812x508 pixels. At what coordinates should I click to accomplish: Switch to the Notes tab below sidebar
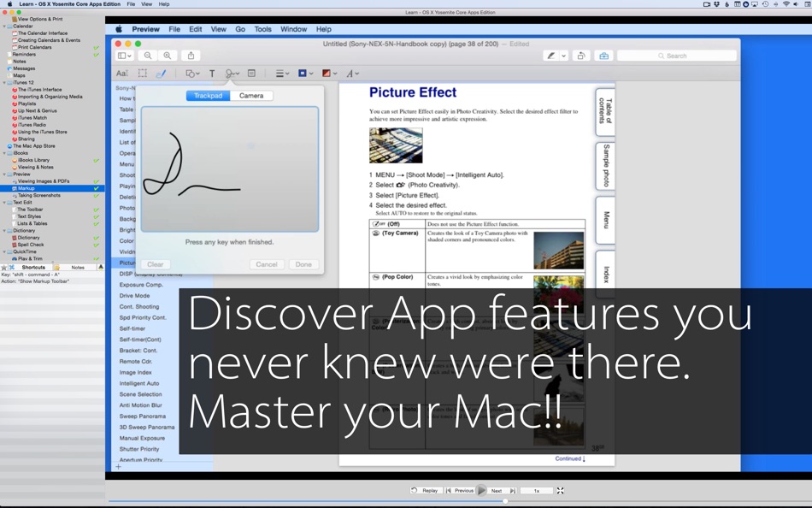tap(78, 268)
